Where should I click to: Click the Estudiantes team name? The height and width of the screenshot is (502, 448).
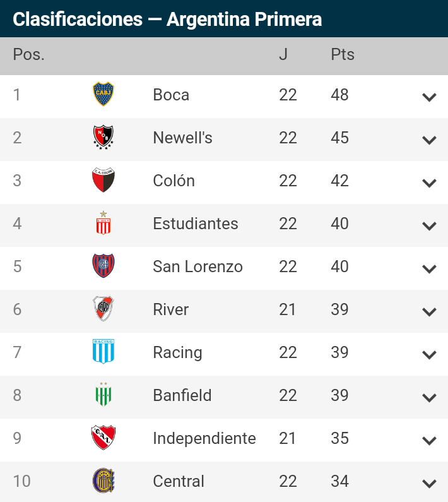[196, 224]
